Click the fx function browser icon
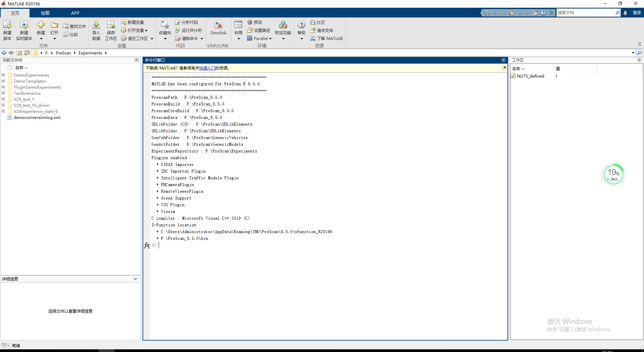 (x=147, y=245)
